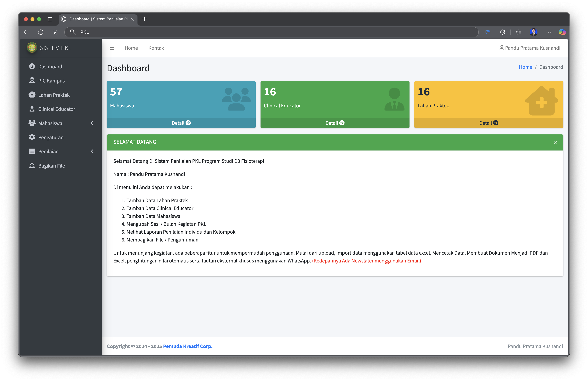The width and height of the screenshot is (588, 381).
Task: Go to Lahan Praktek in sidebar
Action: [x=54, y=95]
